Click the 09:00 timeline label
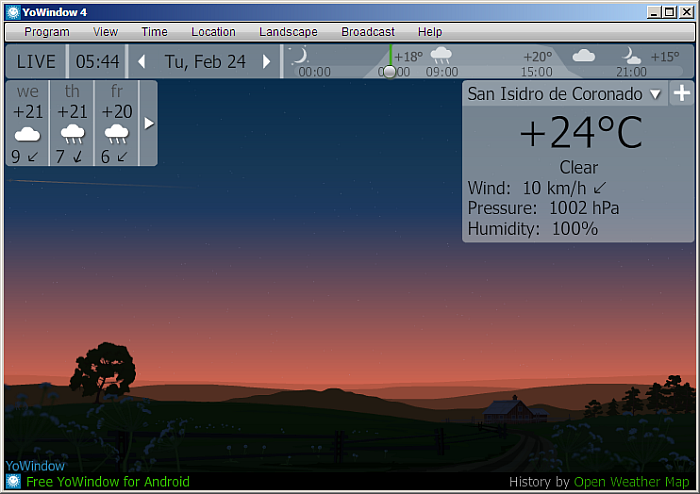Screen dimensions: 700x494 (x=442, y=72)
